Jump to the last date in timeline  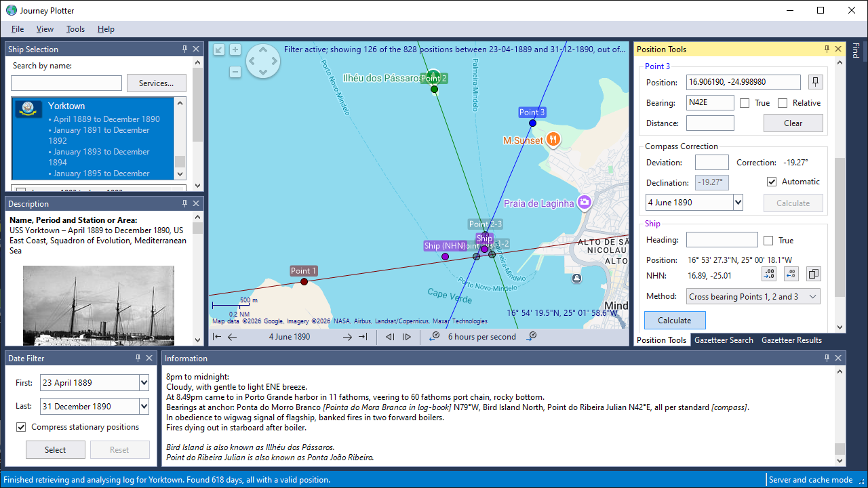[363, 337]
